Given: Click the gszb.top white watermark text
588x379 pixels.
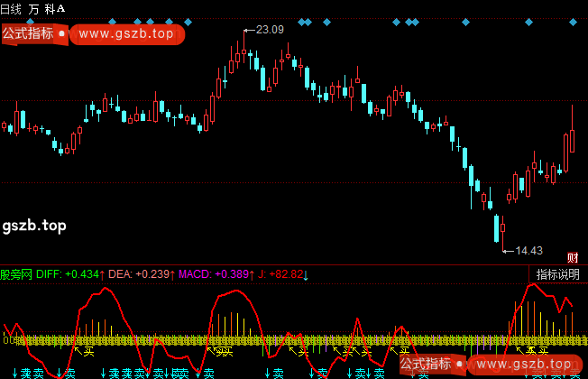Looking at the screenshot, I should [x=34, y=225].
